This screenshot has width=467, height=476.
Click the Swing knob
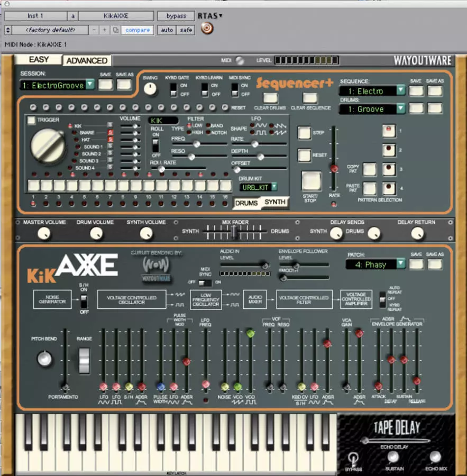(x=150, y=89)
